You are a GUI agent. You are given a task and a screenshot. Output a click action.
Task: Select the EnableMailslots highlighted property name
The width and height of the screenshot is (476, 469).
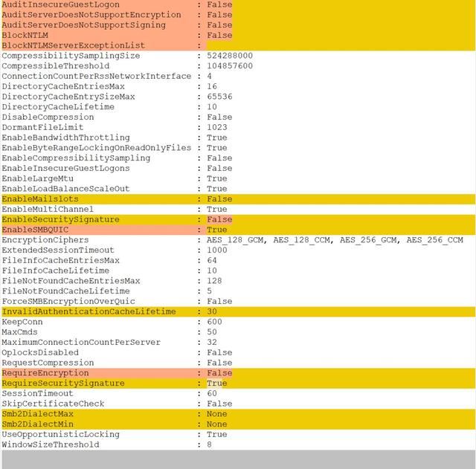point(40,199)
